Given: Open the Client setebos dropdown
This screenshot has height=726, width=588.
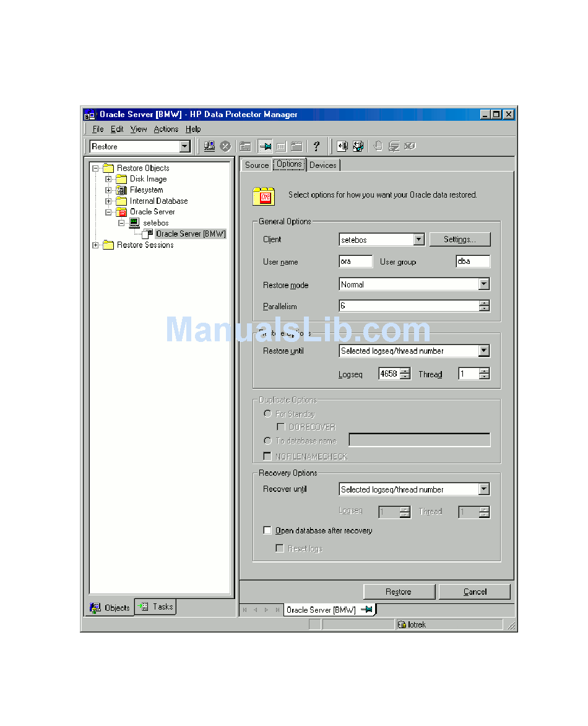Looking at the screenshot, I should (418, 239).
